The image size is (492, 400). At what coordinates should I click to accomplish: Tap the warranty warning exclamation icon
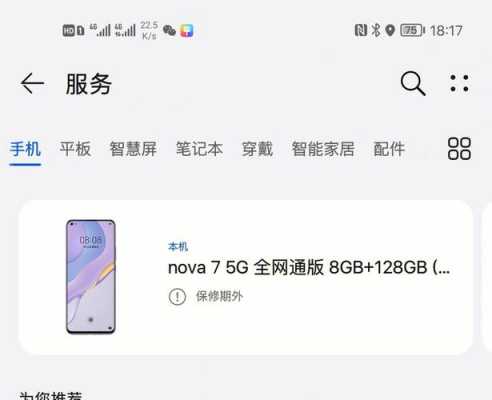pos(177,296)
